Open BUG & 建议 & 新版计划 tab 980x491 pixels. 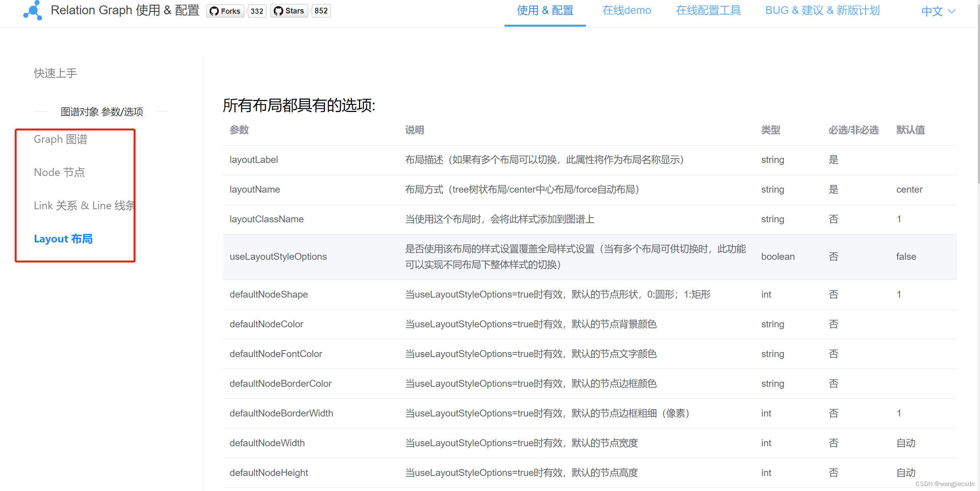click(822, 10)
